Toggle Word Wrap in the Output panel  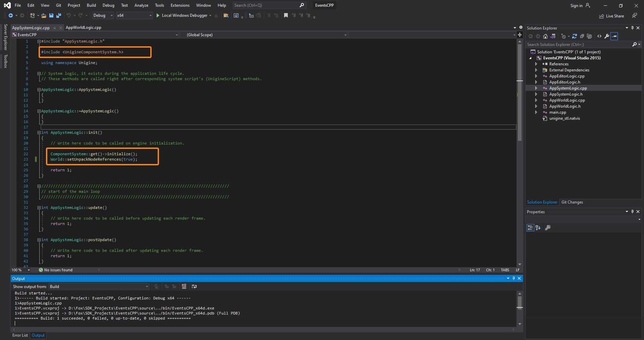click(x=194, y=287)
